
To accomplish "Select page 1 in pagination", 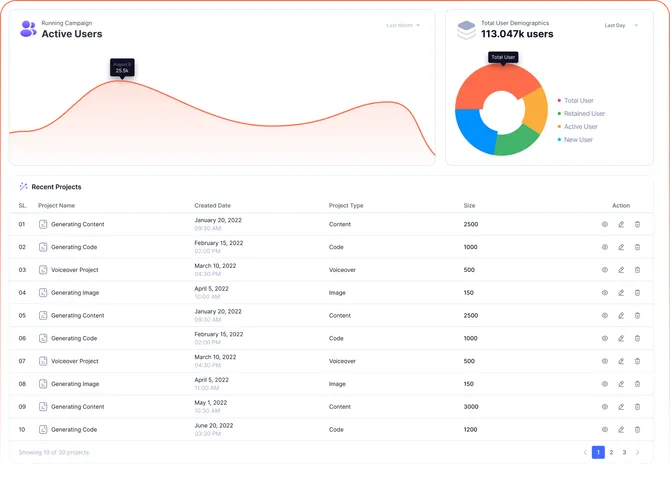I will [598, 452].
